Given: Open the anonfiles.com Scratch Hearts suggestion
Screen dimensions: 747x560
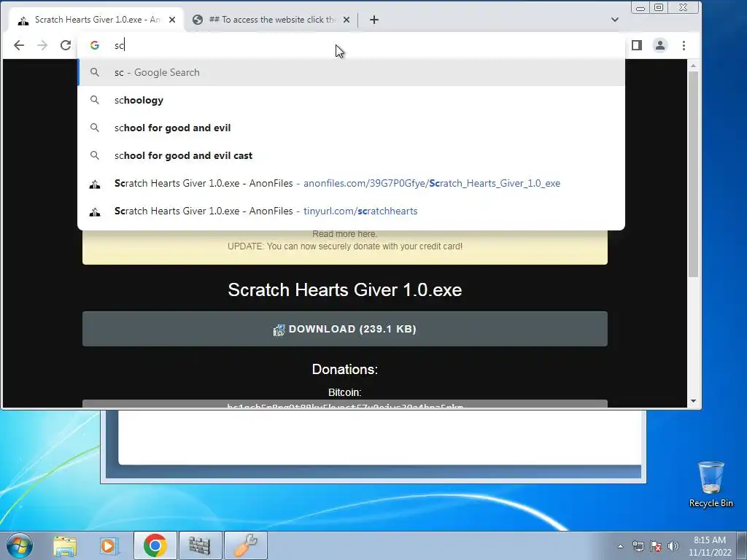Looking at the screenshot, I should click(351, 183).
